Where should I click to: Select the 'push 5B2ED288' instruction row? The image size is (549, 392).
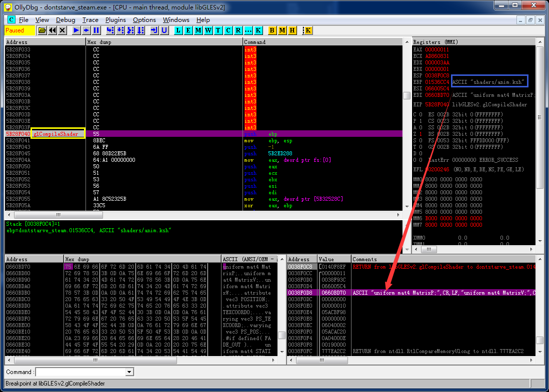click(x=204, y=153)
